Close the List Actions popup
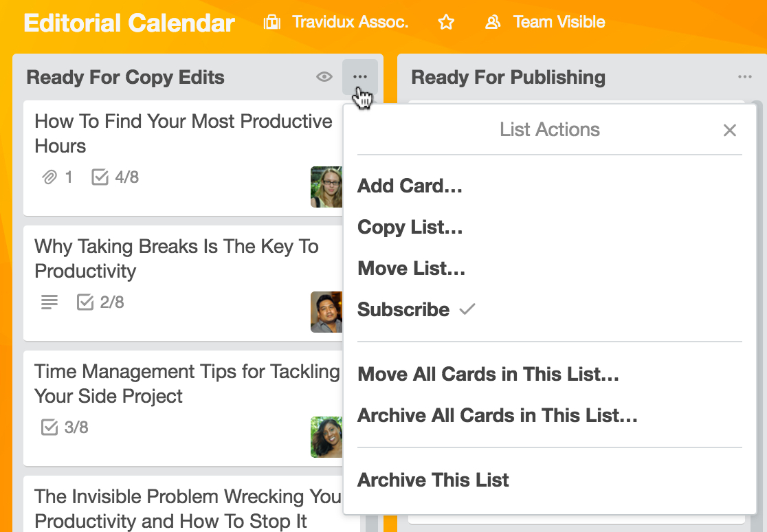Viewport: 767px width, 532px height. click(729, 130)
